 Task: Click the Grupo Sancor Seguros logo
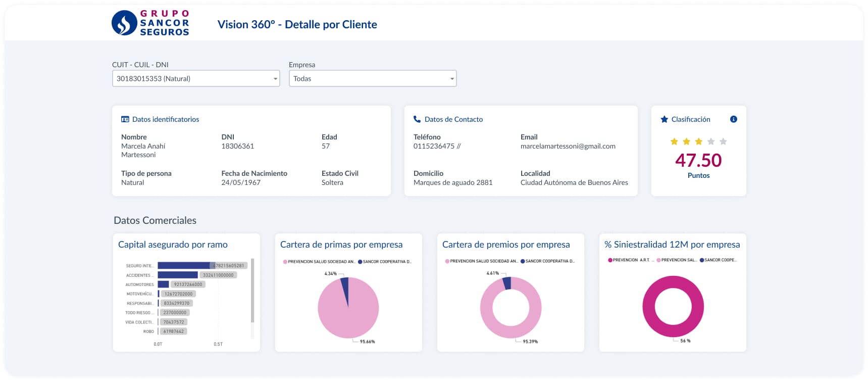150,23
